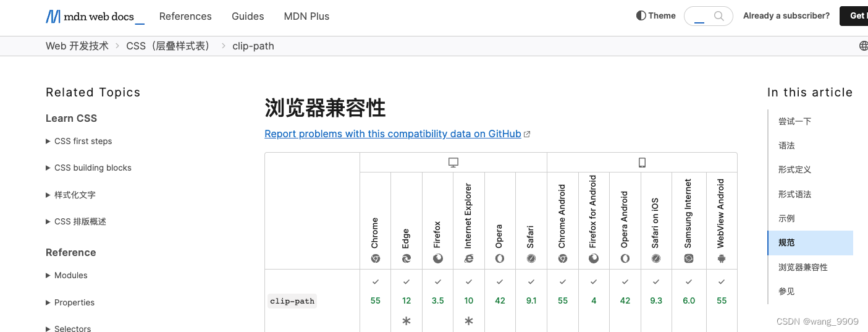Image resolution: width=868 pixels, height=332 pixels.
Task: Click the desktop monitor platform icon
Action: pyautogui.click(x=453, y=163)
